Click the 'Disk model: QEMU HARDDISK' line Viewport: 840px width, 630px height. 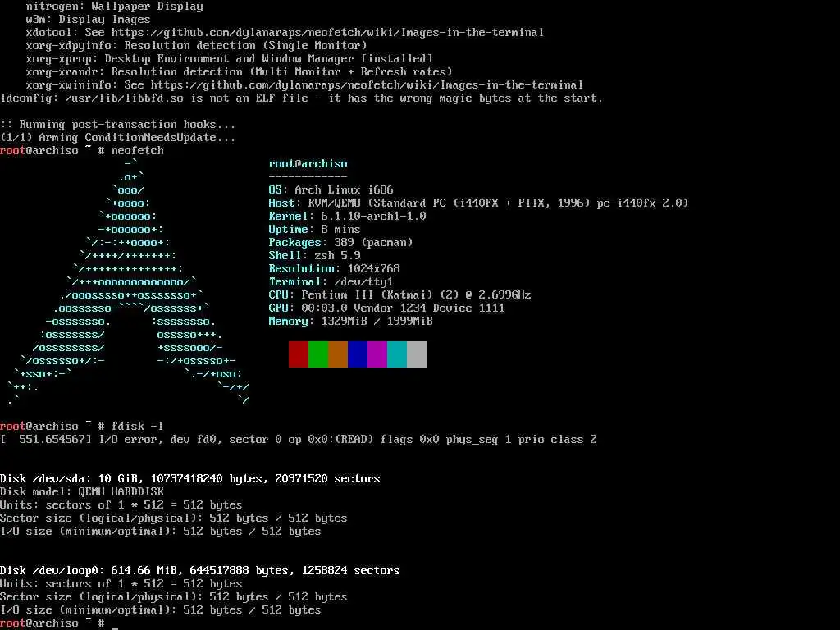pos(82,492)
